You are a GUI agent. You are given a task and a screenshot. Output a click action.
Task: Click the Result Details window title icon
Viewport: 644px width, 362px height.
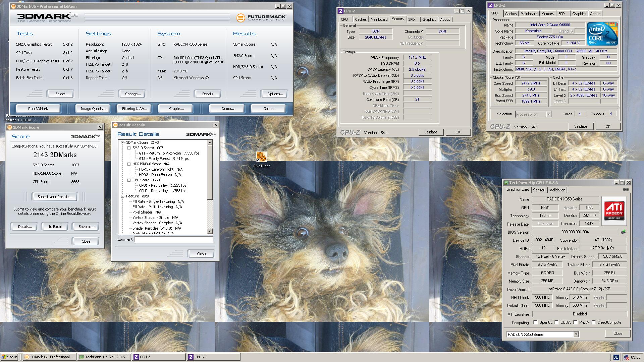click(115, 125)
